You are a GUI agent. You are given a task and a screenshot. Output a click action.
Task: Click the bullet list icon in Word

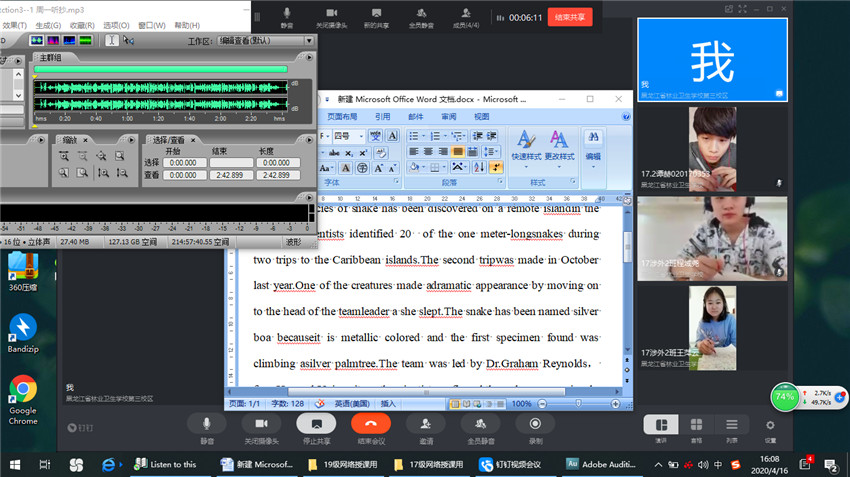(415, 136)
